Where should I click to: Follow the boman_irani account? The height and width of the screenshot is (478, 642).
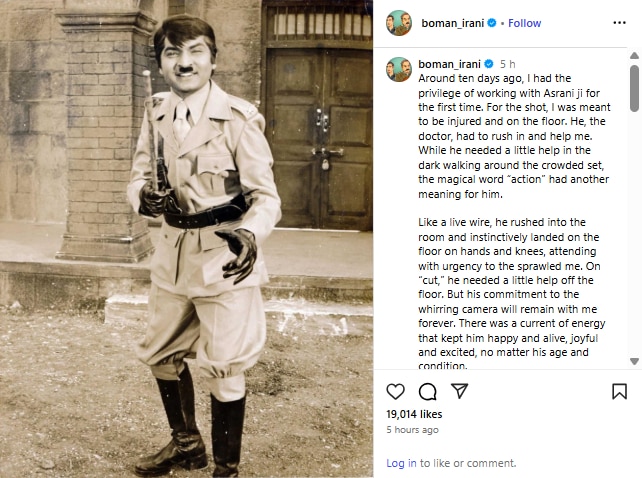tap(525, 23)
